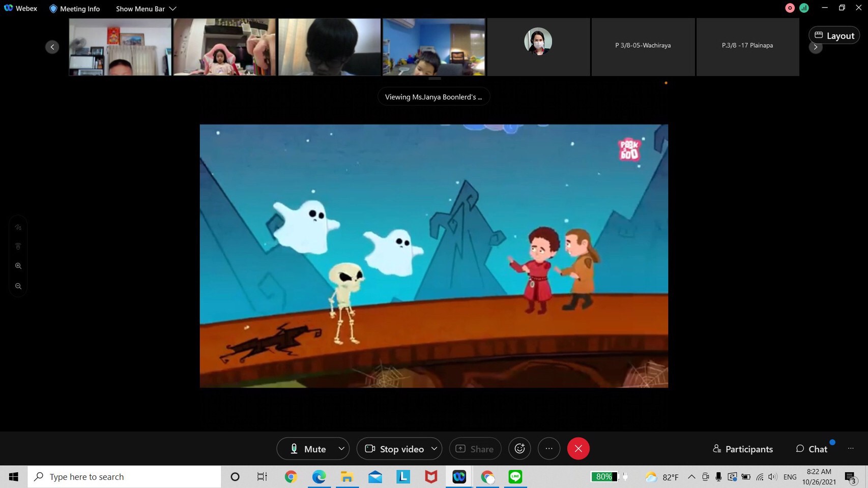Select the remote control icon in the side toolbar
The width and height of the screenshot is (868, 488).
coord(18,247)
